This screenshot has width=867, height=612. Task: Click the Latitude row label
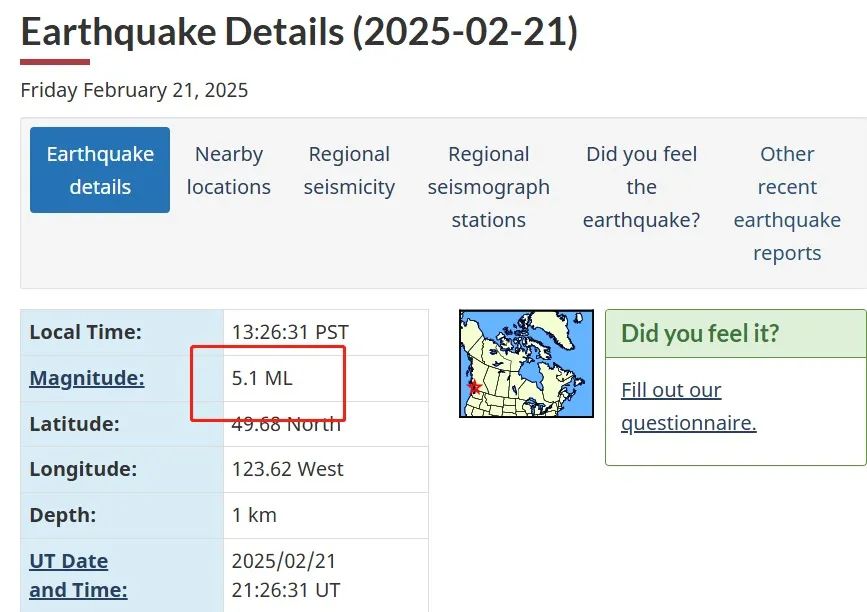click(x=75, y=424)
